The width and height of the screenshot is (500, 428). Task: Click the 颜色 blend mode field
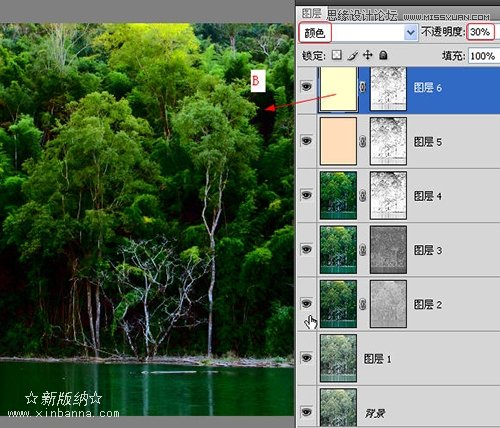click(x=358, y=33)
